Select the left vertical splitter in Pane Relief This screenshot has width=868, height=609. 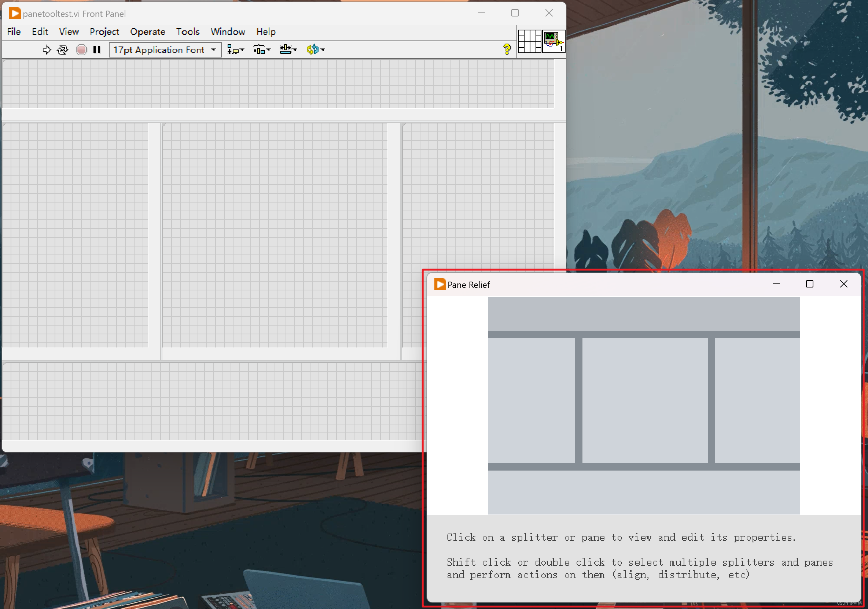(578, 401)
